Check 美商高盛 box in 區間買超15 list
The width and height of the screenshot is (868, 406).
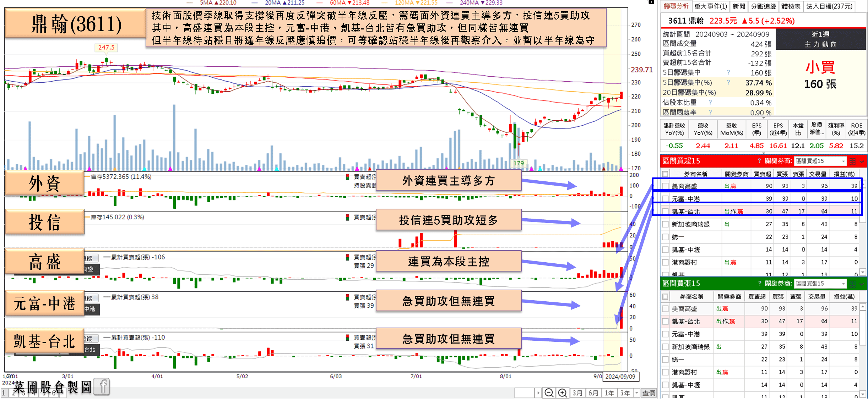(665, 186)
